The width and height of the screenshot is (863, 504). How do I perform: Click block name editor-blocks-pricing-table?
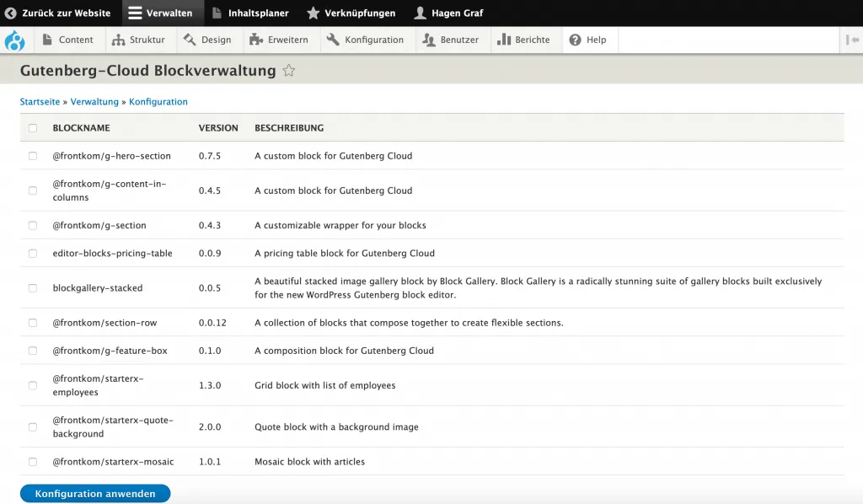(x=112, y=253)
